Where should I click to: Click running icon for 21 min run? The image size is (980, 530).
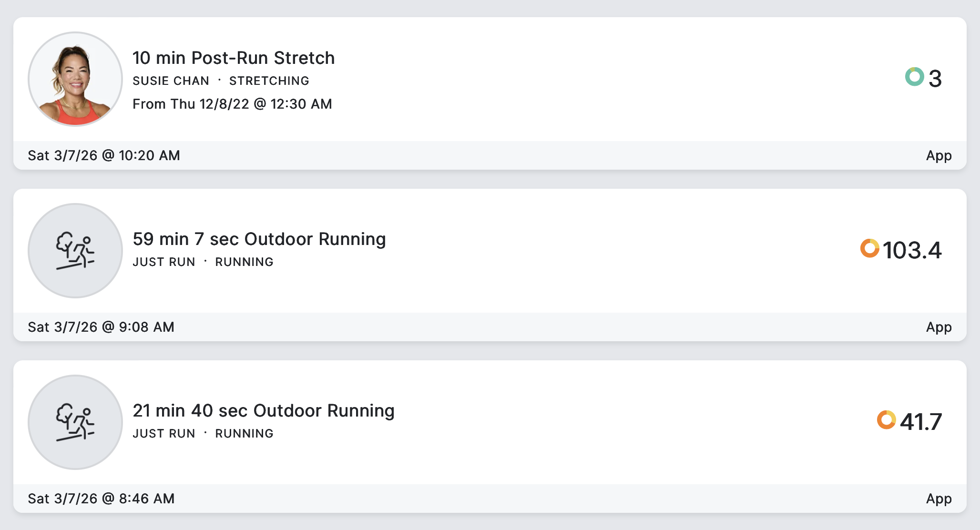75,422
